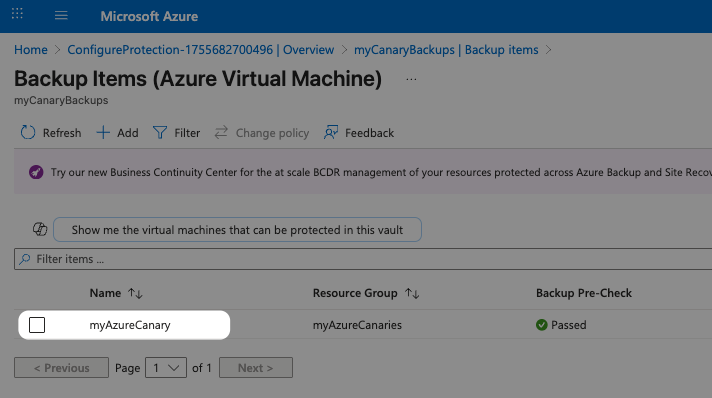Click the Feedback person icon
Screen dimensions: 712x398
(331, 132)
